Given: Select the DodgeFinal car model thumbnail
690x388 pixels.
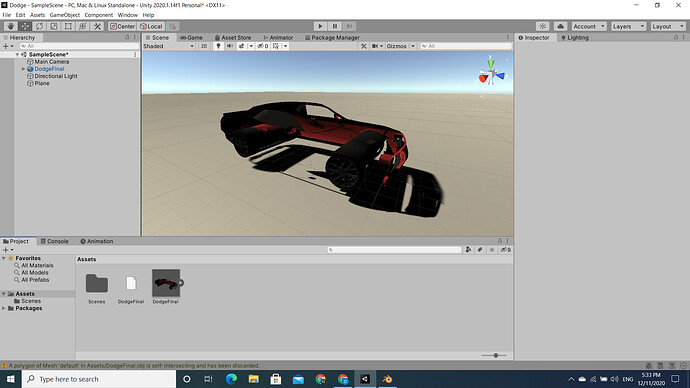Looking at the screenshot, I should pos(166,283).
